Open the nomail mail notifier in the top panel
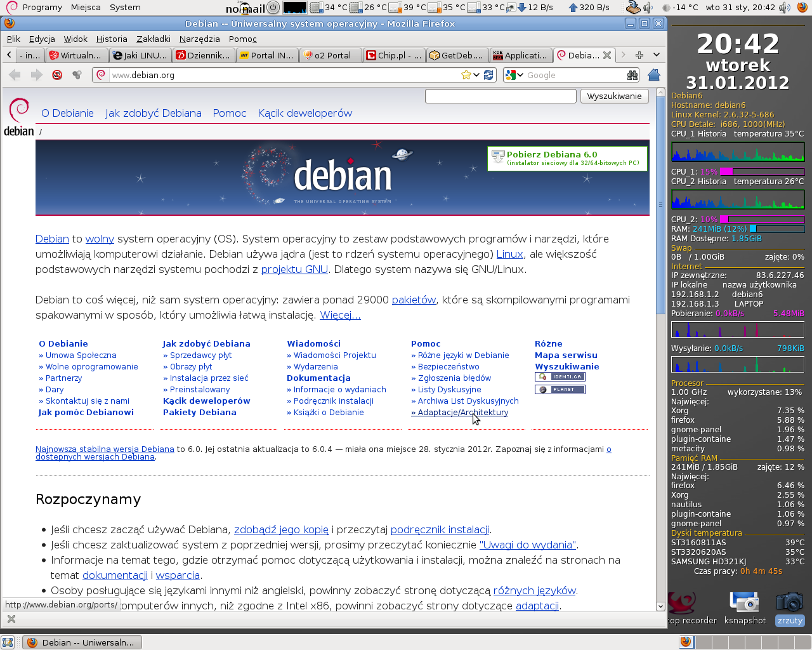Screen dimensions: 812x650 (x=245, y=8)
